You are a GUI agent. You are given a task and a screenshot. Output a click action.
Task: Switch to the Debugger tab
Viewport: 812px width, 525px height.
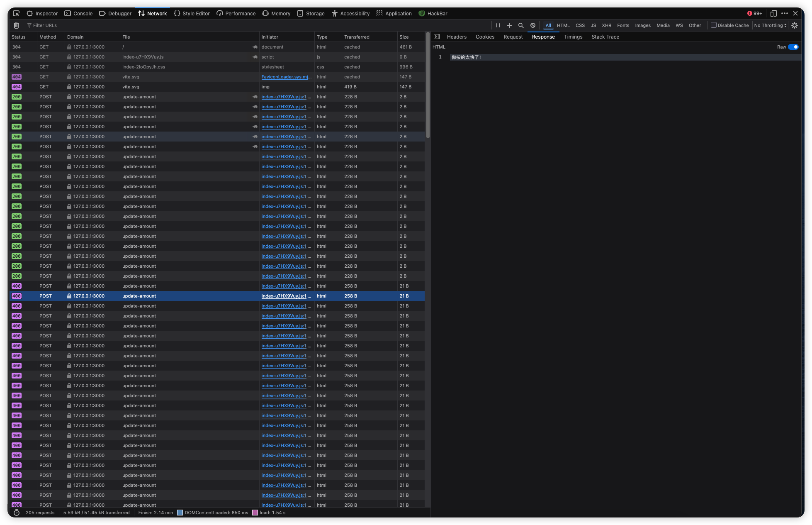coord(115,13)
